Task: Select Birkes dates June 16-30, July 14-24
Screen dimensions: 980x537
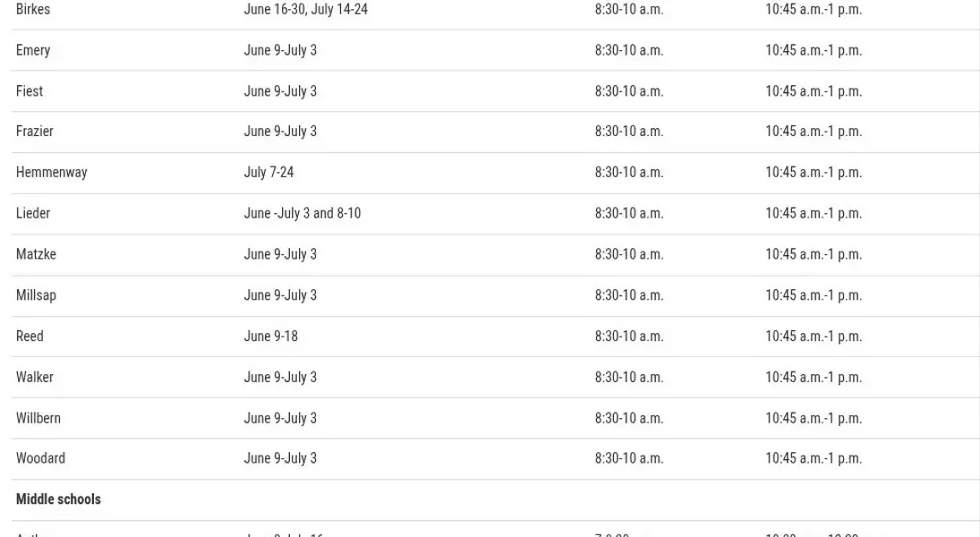Action: (x=305, y=9)
